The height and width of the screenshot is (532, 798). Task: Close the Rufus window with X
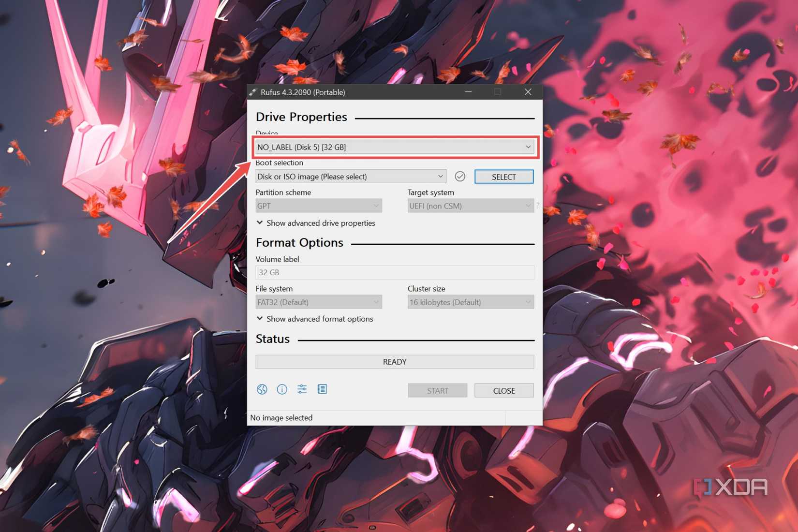click(x=528, y=92)
